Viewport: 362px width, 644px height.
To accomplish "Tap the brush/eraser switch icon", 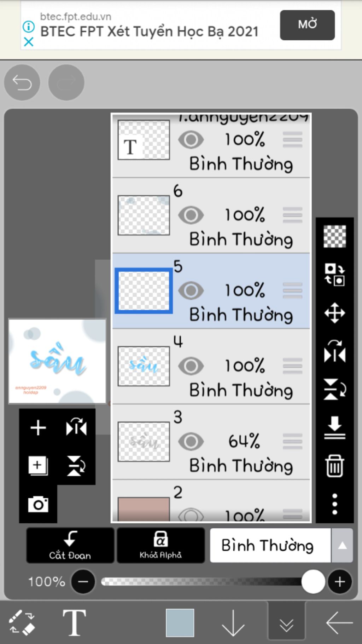I will coord(22,623).
